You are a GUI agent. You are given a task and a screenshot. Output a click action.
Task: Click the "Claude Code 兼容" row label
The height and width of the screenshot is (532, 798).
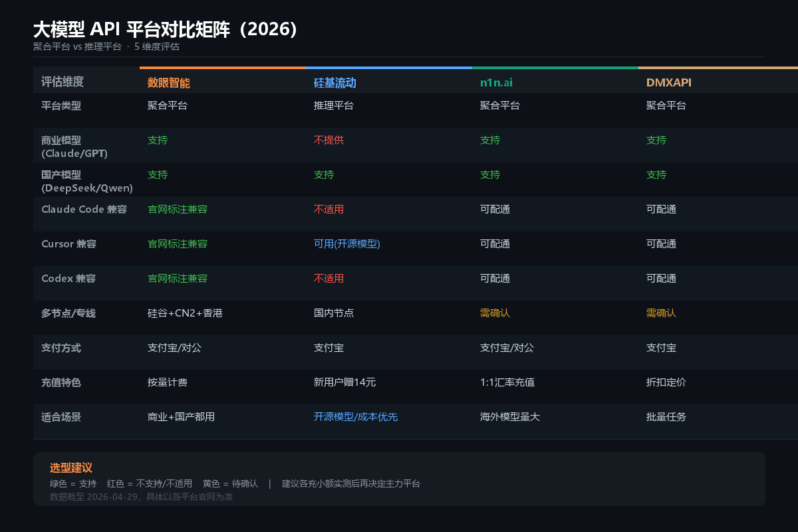point(84,209)
